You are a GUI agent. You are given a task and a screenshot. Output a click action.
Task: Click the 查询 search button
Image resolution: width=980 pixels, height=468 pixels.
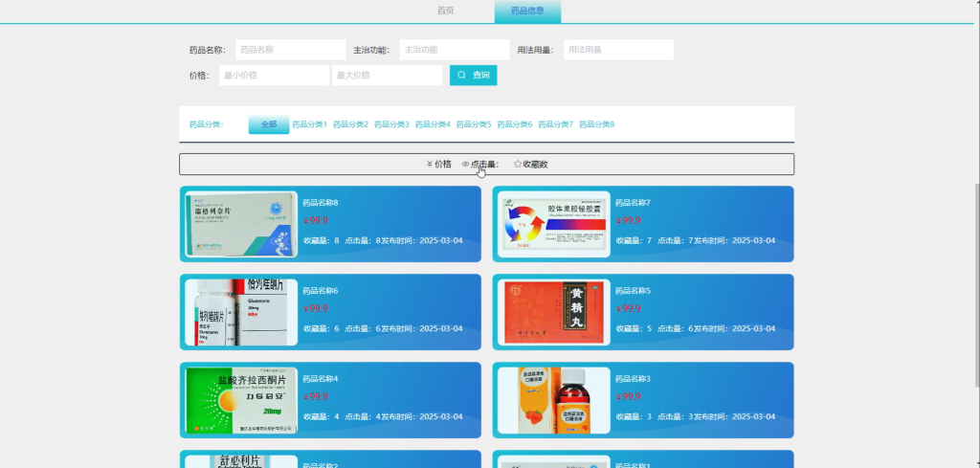(473, 76)
